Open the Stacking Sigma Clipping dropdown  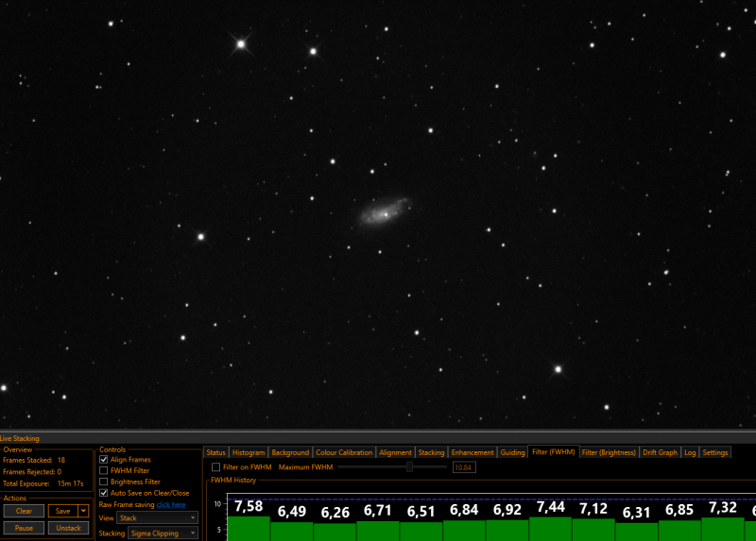(163, 533)
